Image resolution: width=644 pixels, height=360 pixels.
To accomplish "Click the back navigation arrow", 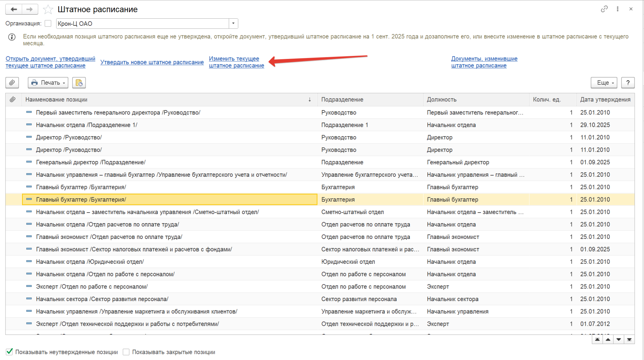I will pos(14,9).
